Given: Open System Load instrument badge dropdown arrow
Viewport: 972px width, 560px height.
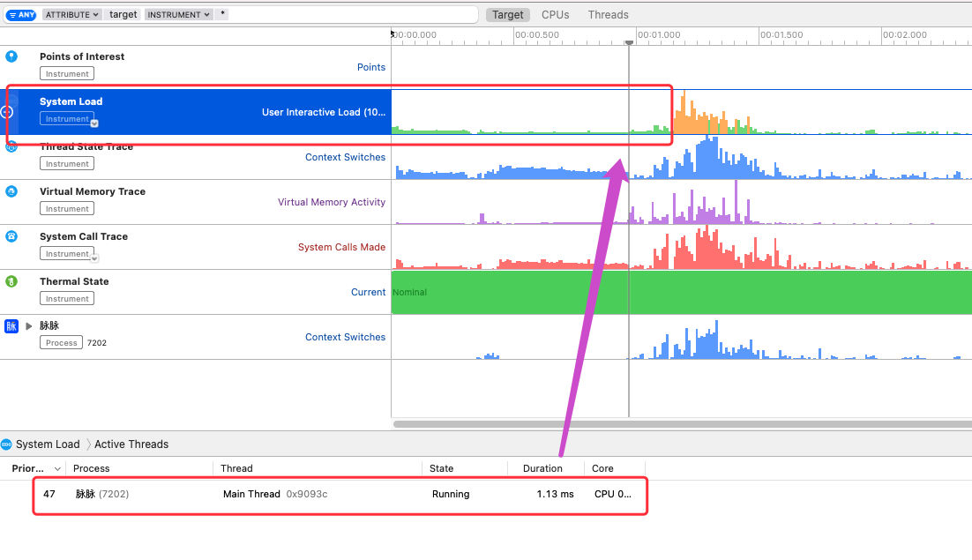Looking at the screenshot, I should 94,123.
